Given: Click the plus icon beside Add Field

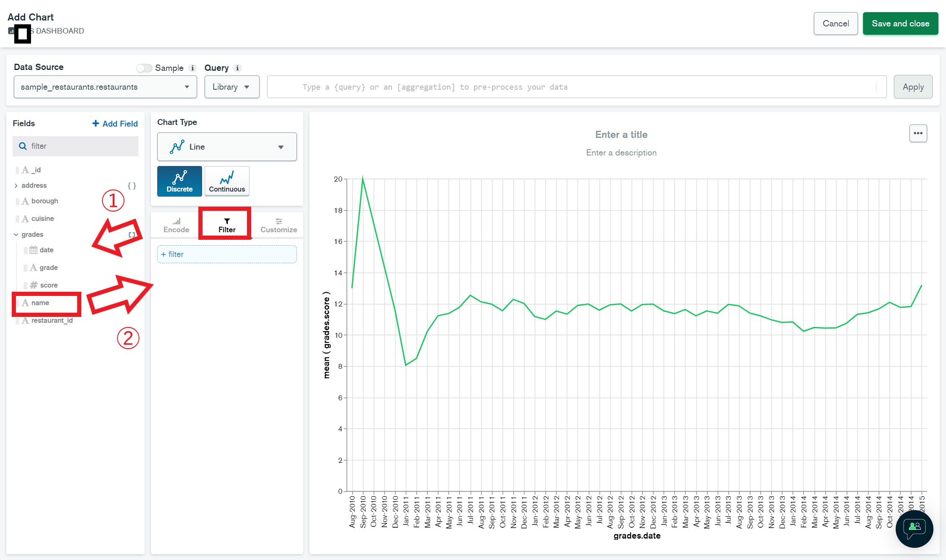Looking at the screenshot, I should tap(96, 124).
